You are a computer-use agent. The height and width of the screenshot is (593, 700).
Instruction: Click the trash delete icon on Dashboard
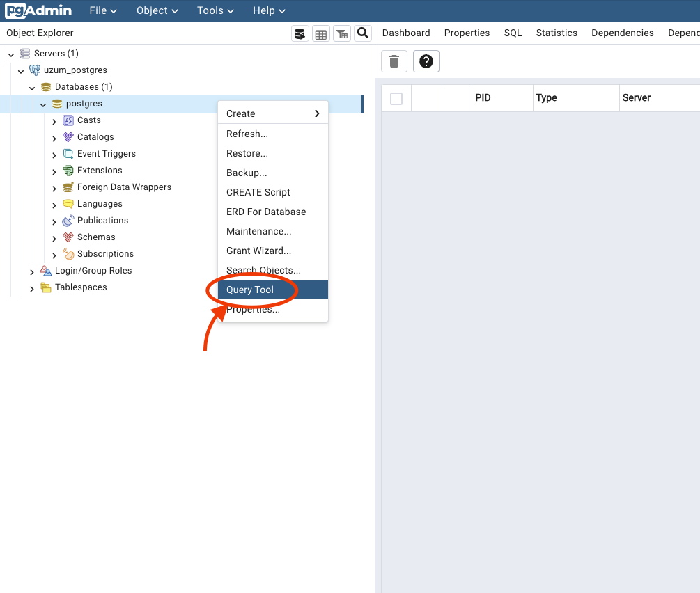pos(394,61)
